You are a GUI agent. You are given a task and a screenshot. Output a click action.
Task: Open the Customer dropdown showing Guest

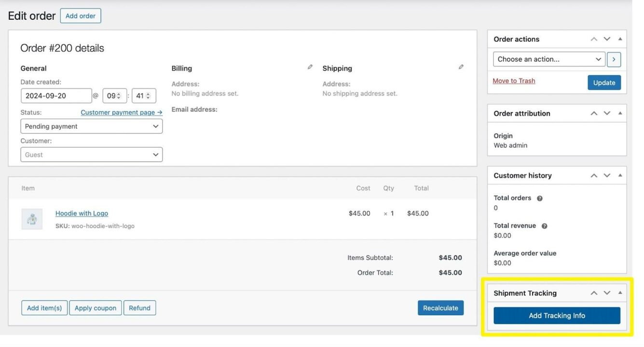(x=92, y=154)
